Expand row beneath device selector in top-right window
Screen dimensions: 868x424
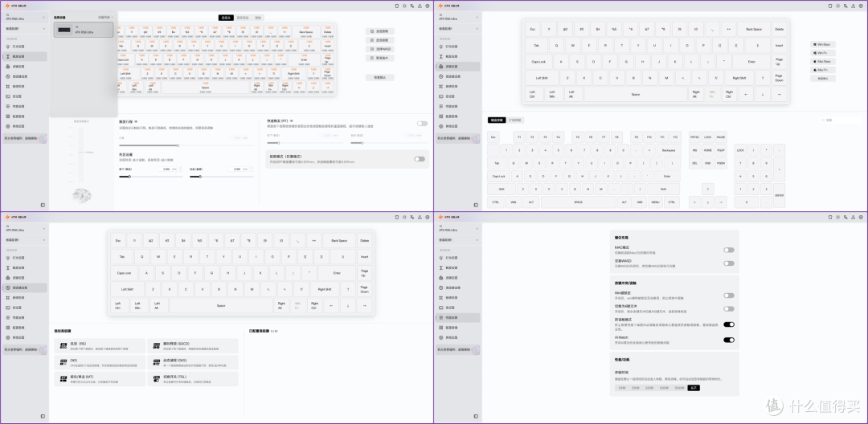click(458, 28)
